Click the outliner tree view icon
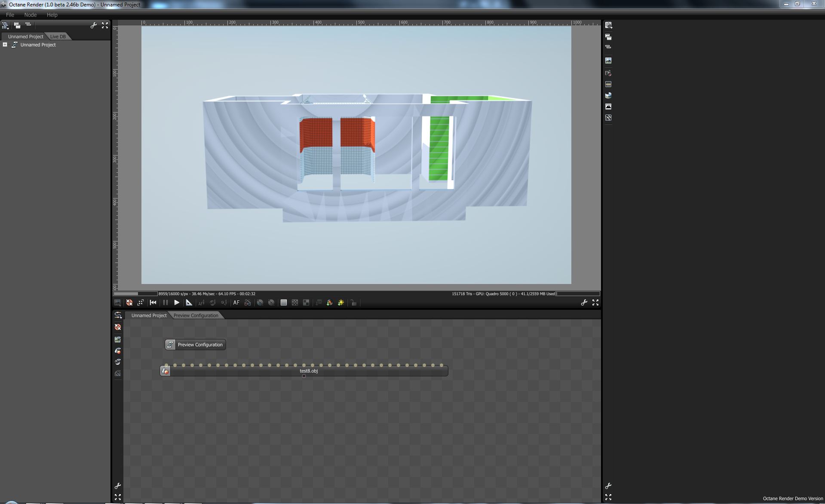825x504 pixels. click(x=6, y=26)
